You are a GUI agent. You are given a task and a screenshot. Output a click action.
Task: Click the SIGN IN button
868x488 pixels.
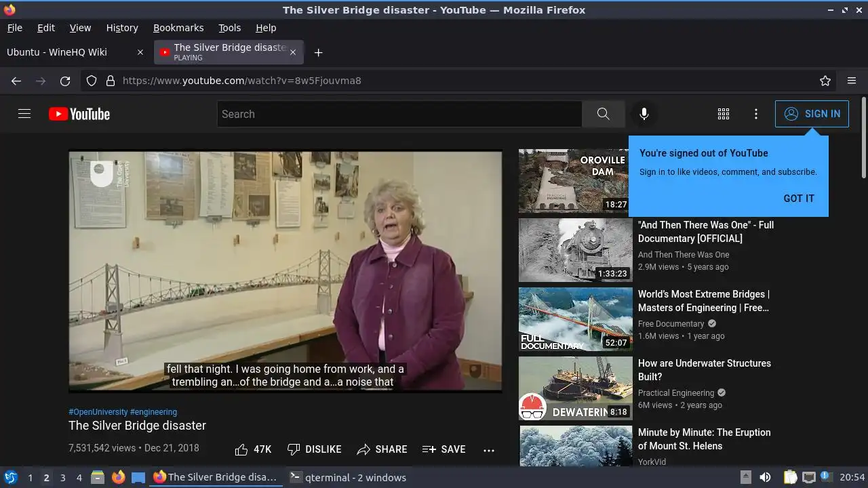[x=812, y=114]
